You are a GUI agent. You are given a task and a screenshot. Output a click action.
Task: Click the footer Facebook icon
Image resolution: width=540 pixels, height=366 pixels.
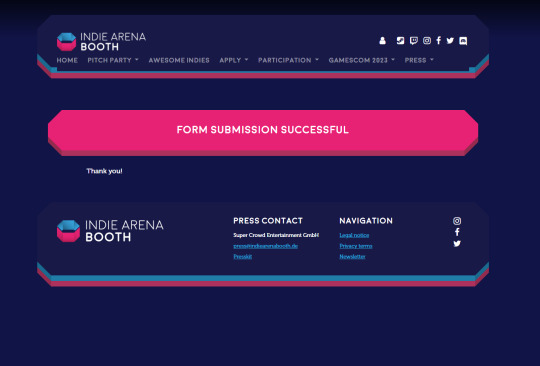(x=457, y=232)
